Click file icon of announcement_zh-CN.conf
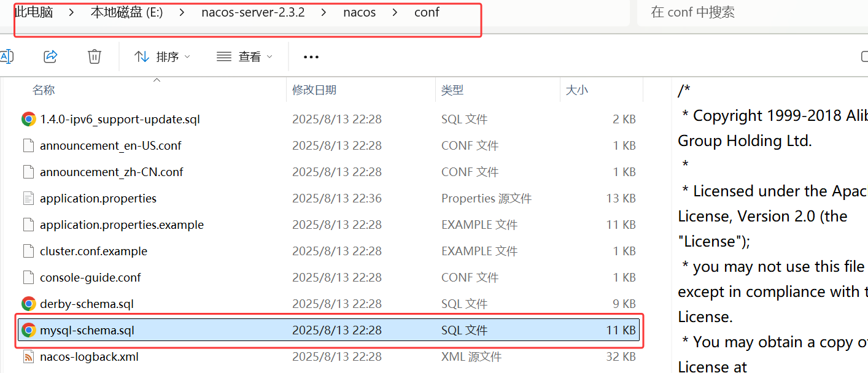Screen dimensions: 868x373 coord(28,172)
